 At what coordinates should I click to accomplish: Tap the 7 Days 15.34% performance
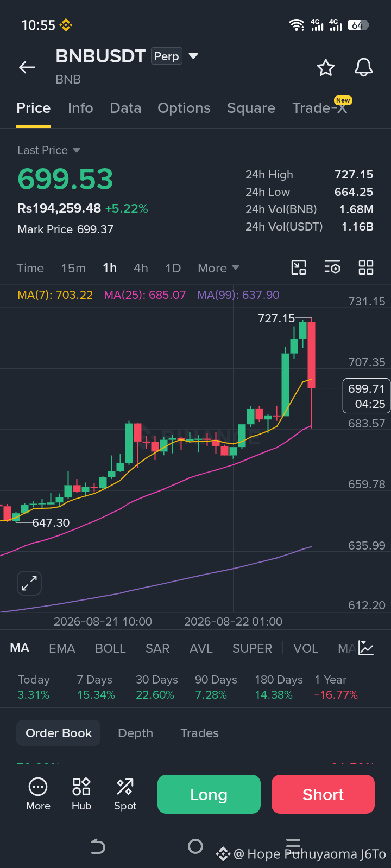(x=96, y=687)
